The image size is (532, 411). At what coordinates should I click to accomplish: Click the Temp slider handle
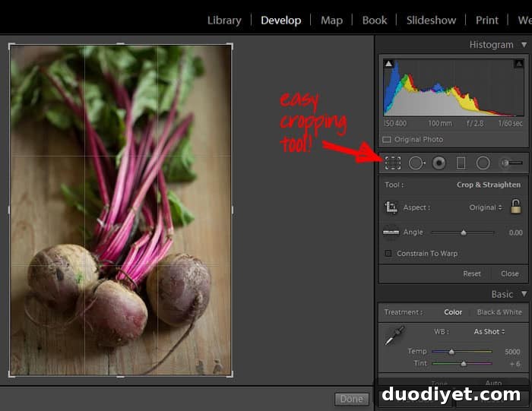451,352
